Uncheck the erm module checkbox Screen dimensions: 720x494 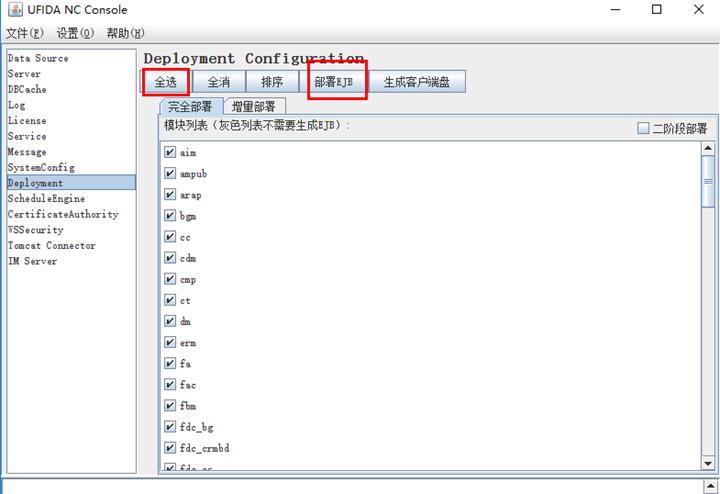tap(170, 342)
